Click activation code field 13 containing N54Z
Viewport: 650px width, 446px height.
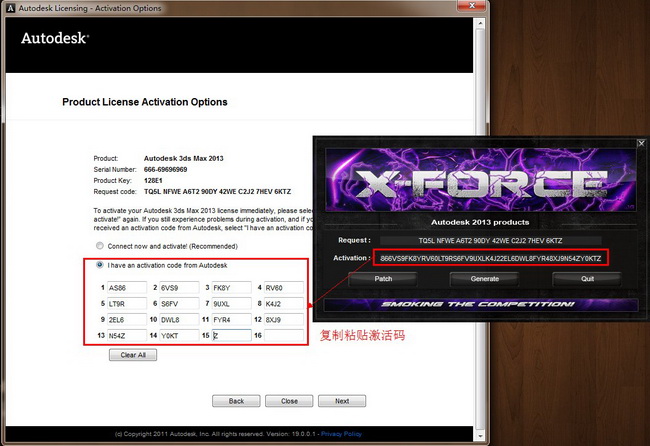tap(127, 335)
